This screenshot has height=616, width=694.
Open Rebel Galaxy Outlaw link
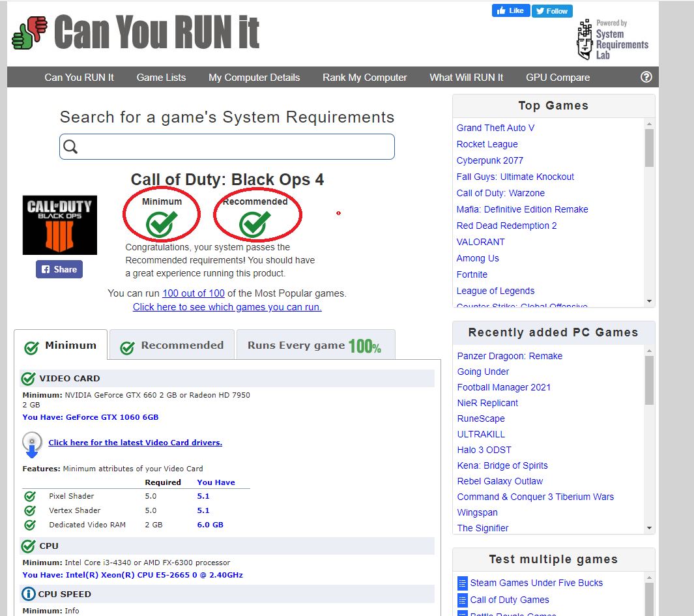point(500,481)
